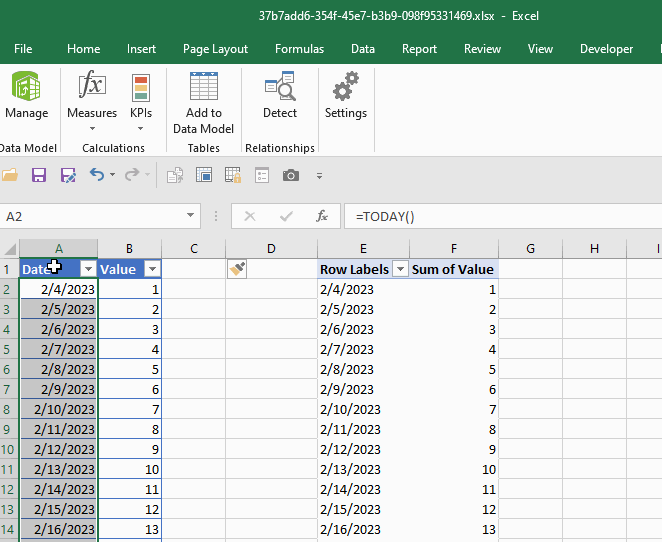Viewport: 662px width, 542px height.
Task: Open the Value column filter dropdown
Action: [x=152, y=269]
